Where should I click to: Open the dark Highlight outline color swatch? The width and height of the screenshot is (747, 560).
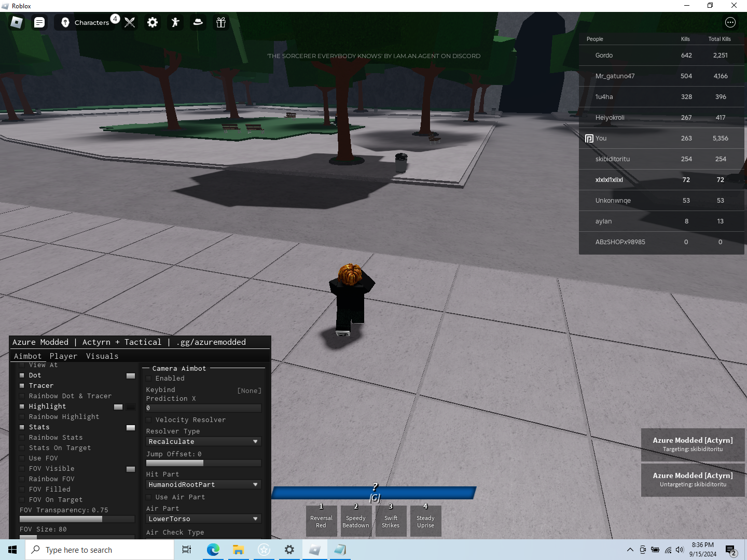click(131, 407)
